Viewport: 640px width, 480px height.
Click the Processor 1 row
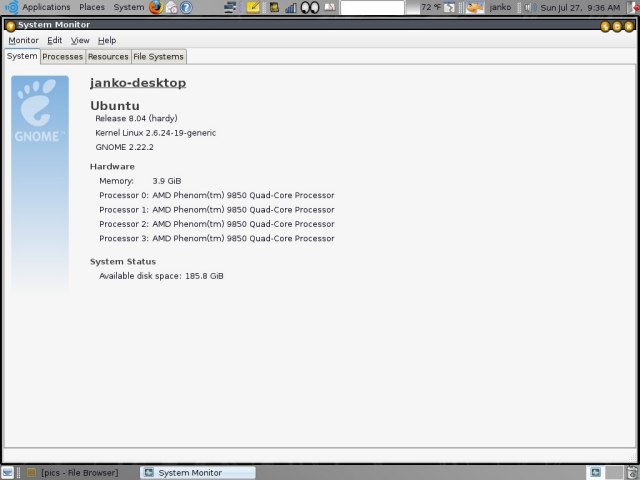[x=217, y=210]
